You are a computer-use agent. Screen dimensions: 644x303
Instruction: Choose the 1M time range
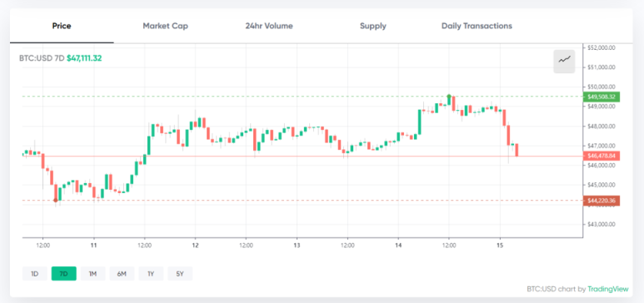point(92,273)
